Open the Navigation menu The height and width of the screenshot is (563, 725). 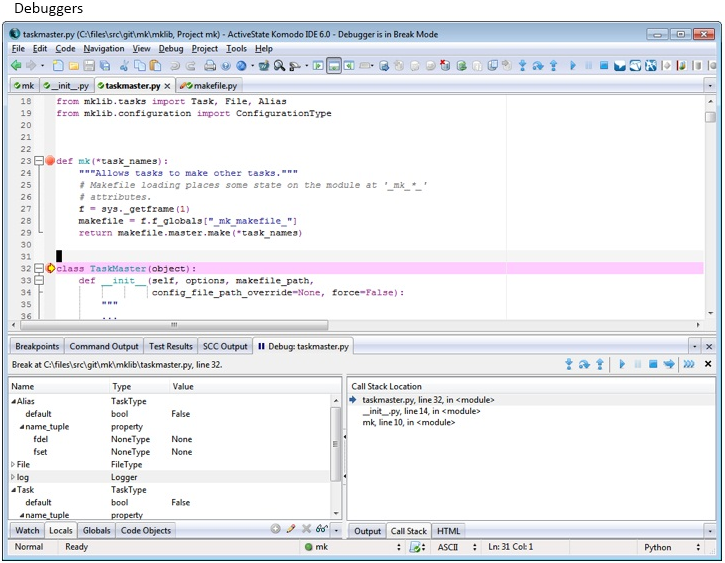click(x=104, y=49)
